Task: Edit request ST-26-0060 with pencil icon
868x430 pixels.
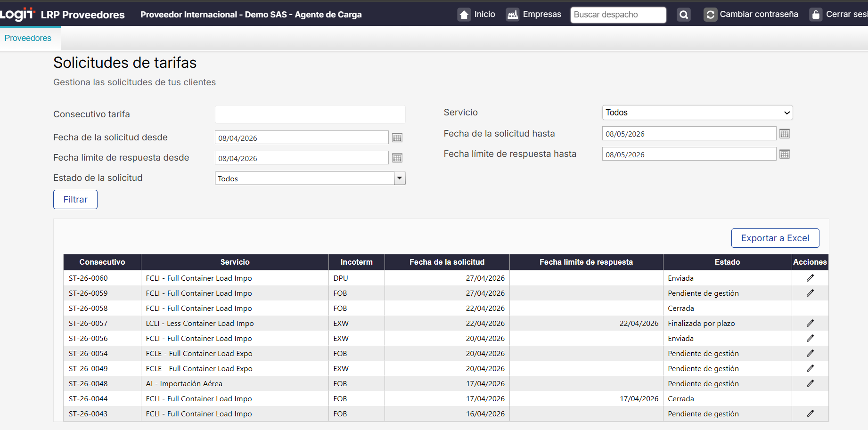Action: 810,278
